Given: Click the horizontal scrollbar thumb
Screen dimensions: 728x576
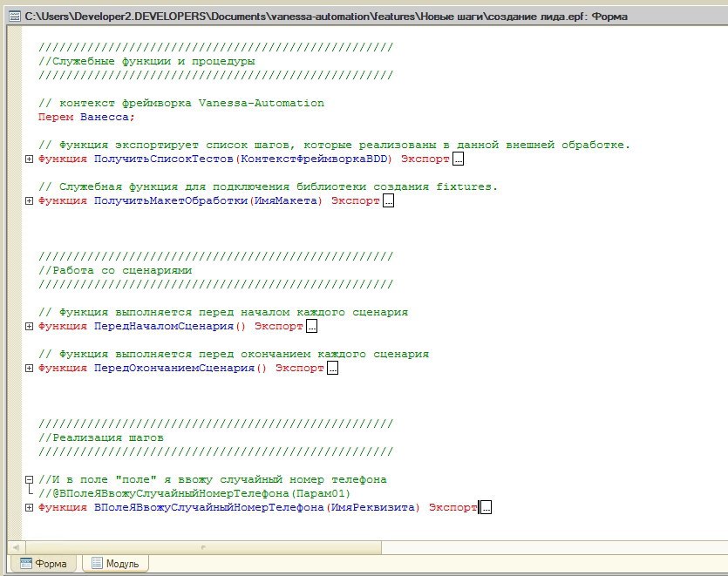Looking at the screenshot, I should [203, 548].
